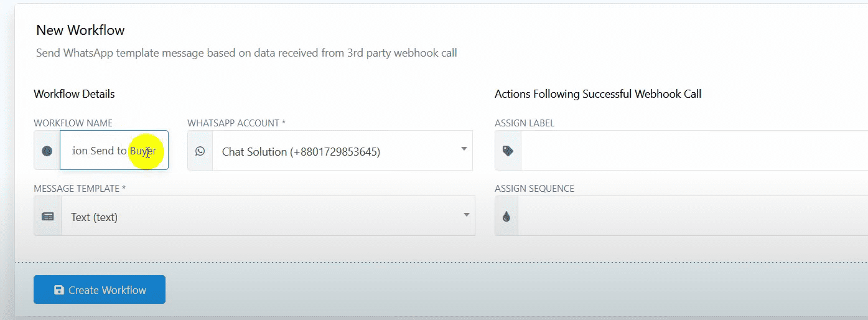
Task: Click the WHATSAPP ACCOUNT field label
Action: [236, 123]
